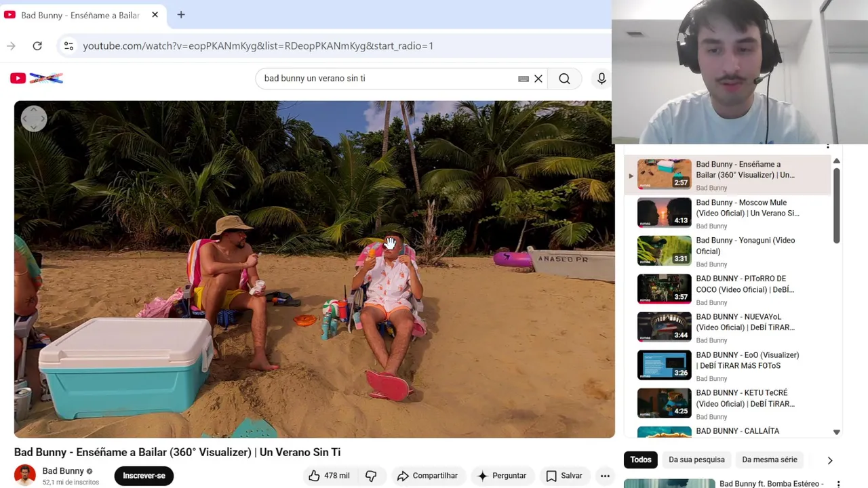Clear the search text with X
This screenshot has height=488, width=868.
(x=538, y=79)
